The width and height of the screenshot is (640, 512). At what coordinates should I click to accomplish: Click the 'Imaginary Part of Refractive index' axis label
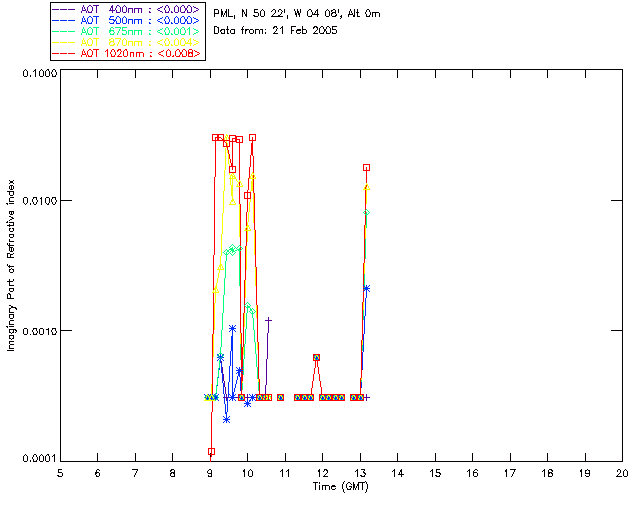[x=11, y=265]
